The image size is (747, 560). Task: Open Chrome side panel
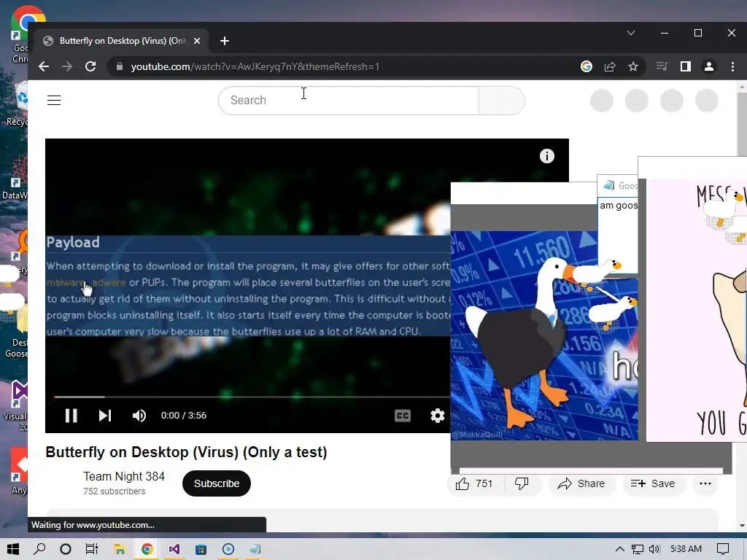pyautogui.click(x=685, y=66)
